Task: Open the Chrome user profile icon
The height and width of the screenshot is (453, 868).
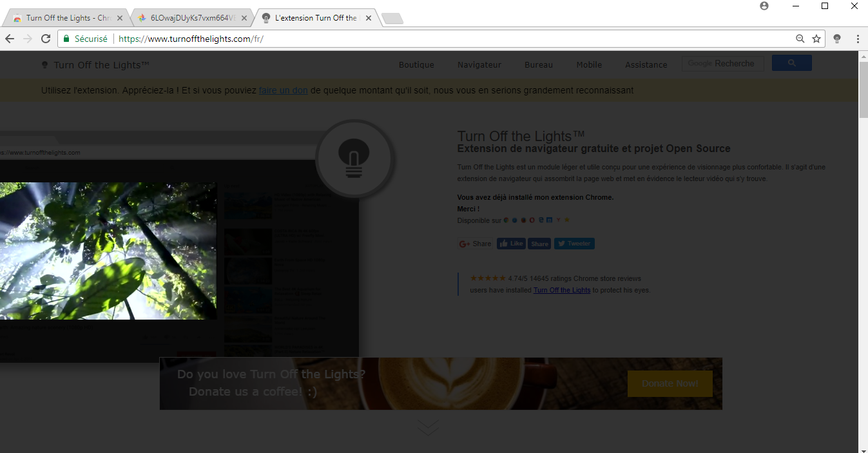Action: pos(764,6)
